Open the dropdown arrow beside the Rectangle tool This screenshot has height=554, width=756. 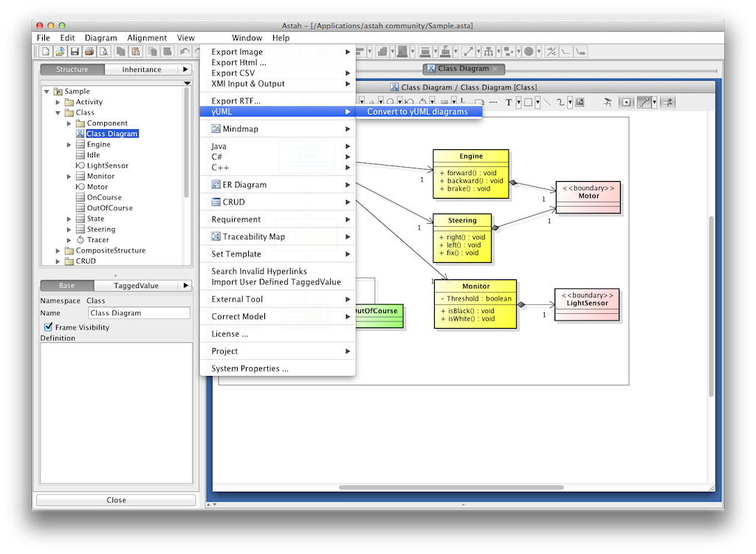coord(537,103)
